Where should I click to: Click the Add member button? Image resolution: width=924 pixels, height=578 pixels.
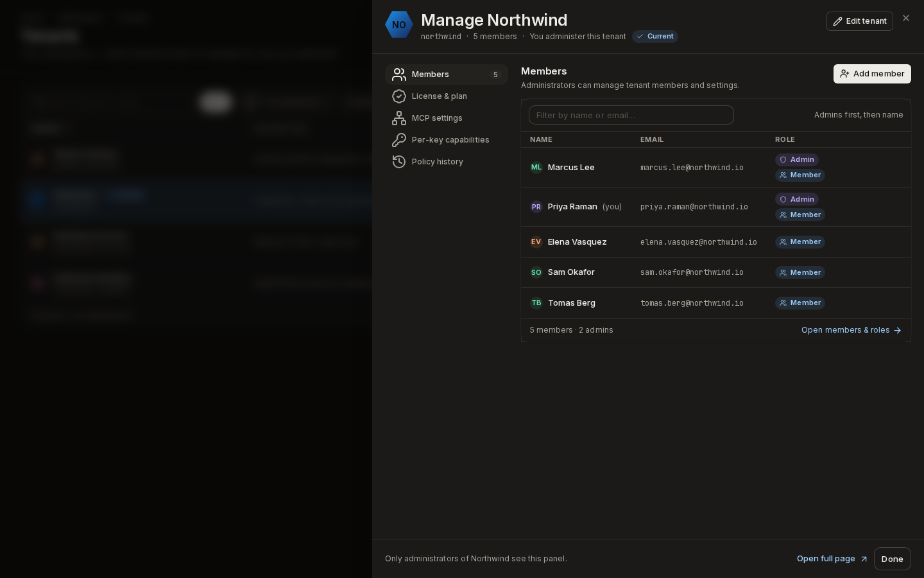tap(872, 74)
